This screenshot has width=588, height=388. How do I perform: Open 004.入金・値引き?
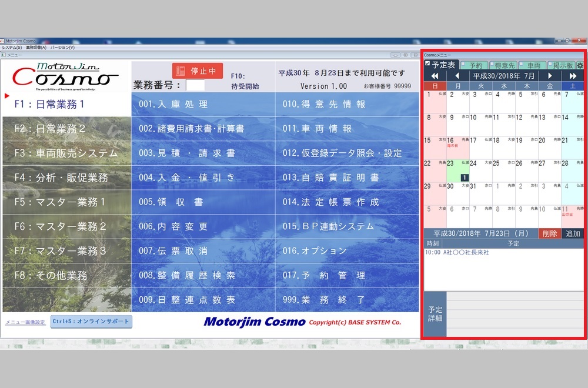pyautogui.click(x=203, y=178)
